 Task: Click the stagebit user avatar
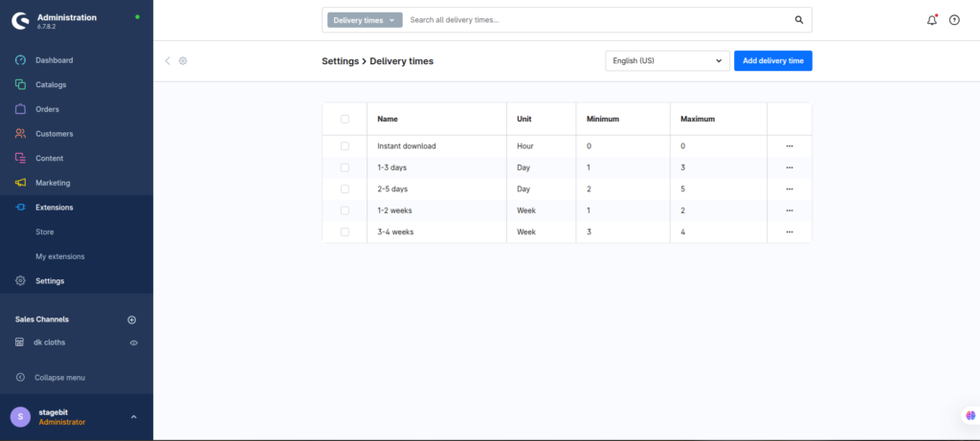pos(20,417)
